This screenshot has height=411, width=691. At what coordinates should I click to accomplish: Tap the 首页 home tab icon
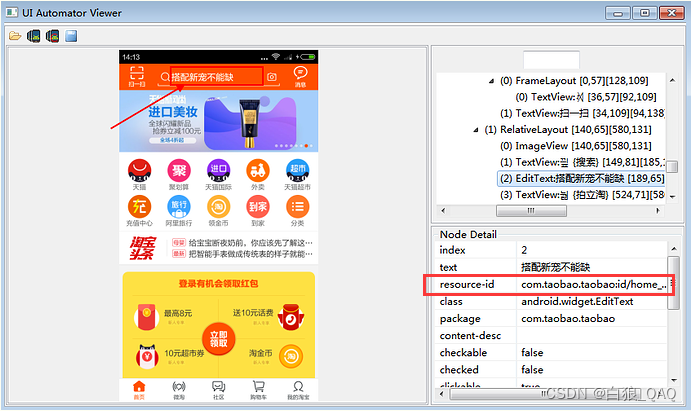(x=139, y=387)
